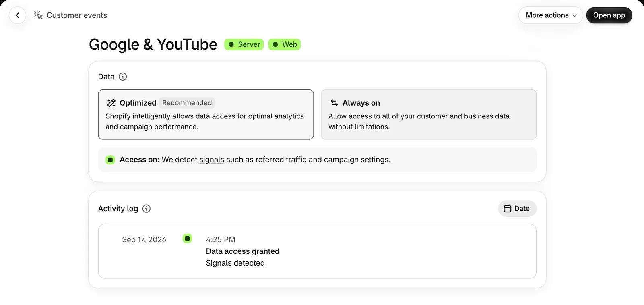Click the Optimized magic wand icon

(111, 103)
